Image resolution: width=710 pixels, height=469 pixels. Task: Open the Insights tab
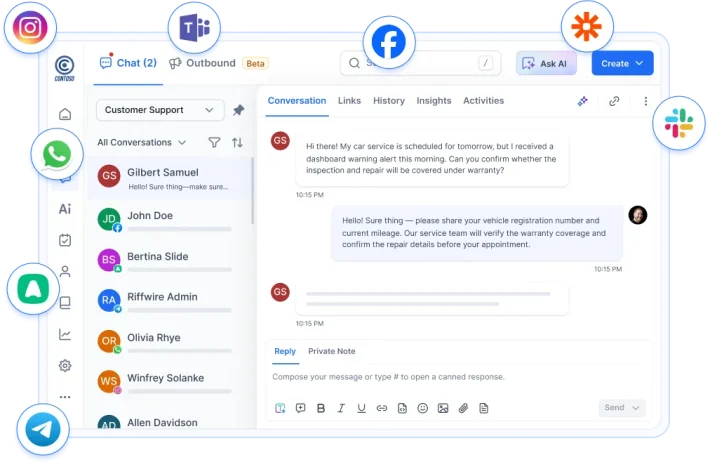(434, 101)
